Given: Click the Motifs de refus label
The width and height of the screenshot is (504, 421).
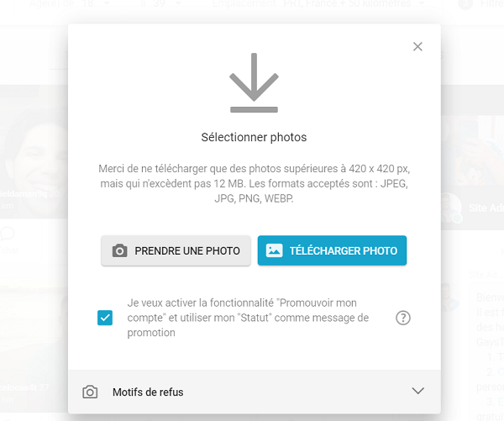Looking at the screenshot, I should click(148, 392).
